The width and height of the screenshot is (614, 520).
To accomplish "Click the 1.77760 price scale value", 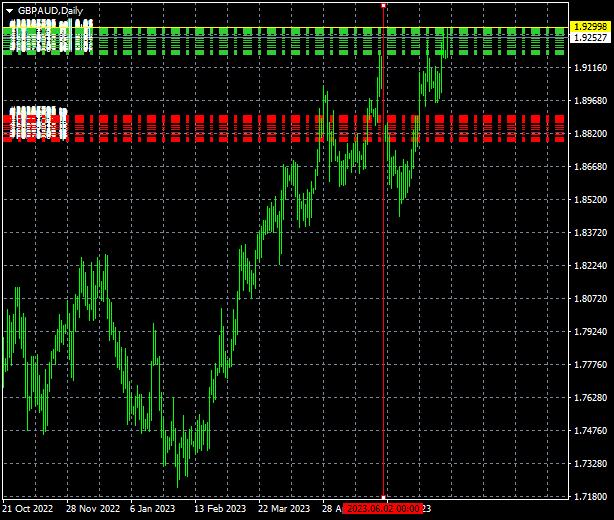I will click(590, 365).
